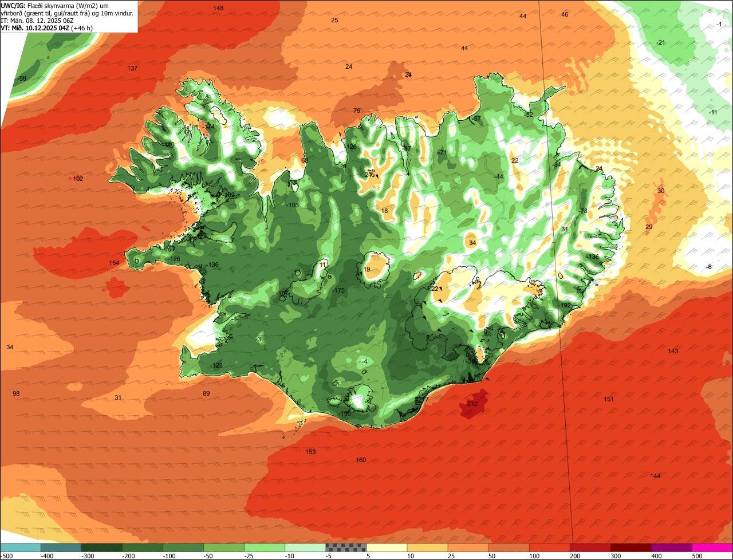Image resolution: width=733 pixels, height=560 pixels.
Task: Pick the legend swatch between 10 and 25
Action: pyautogui.click(x=427, y=547)
